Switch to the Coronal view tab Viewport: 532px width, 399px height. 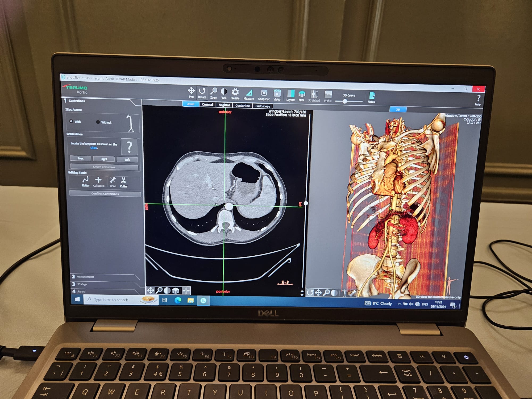pos(207,105)
